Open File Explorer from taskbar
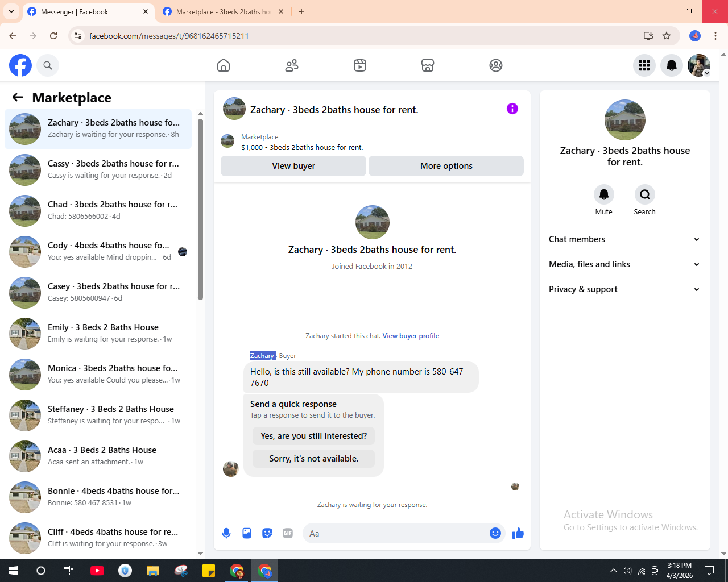This screenshot has width=728, height=582. coord(152,571)
